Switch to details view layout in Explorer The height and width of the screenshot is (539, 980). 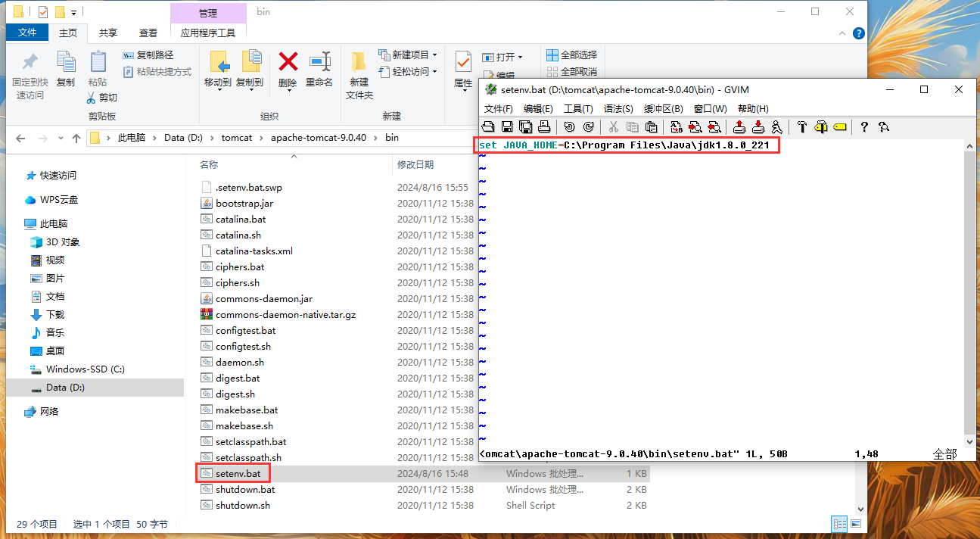click(838, 524)
